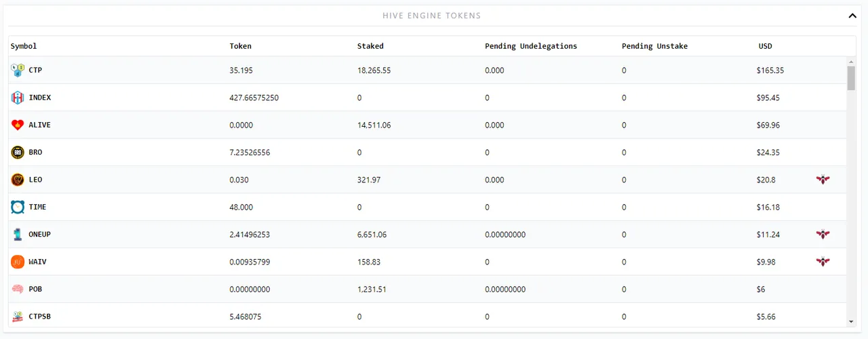Click the TIME clock token icon
The height and width of the screenshot is (339, 868).
point(18,207)
